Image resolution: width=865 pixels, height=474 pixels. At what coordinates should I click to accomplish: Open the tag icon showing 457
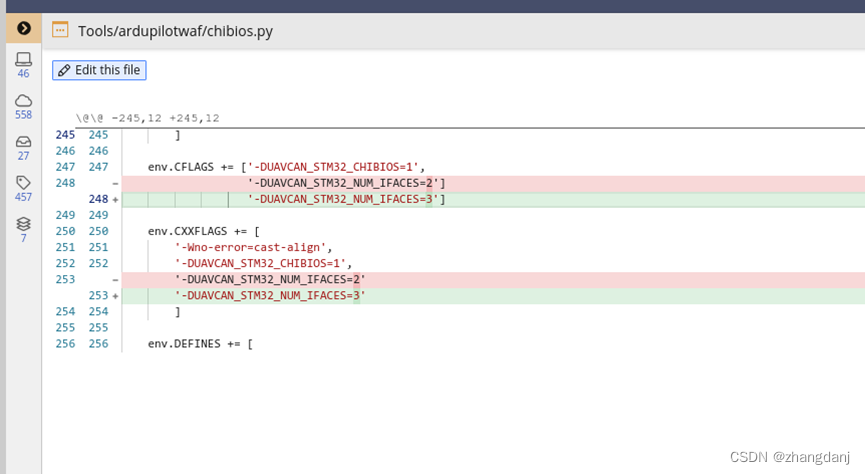tap(23, 189)
